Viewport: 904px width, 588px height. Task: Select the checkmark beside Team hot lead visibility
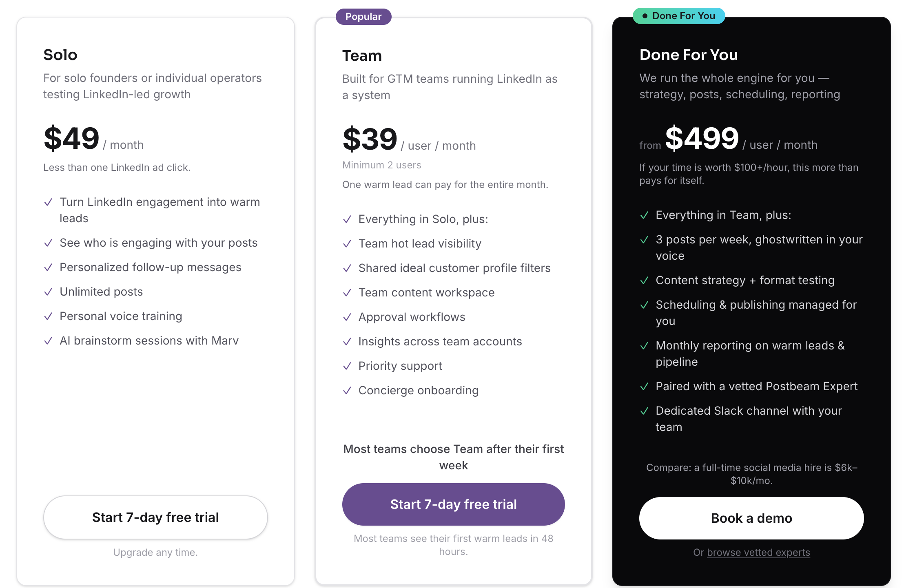coord(348,243)
